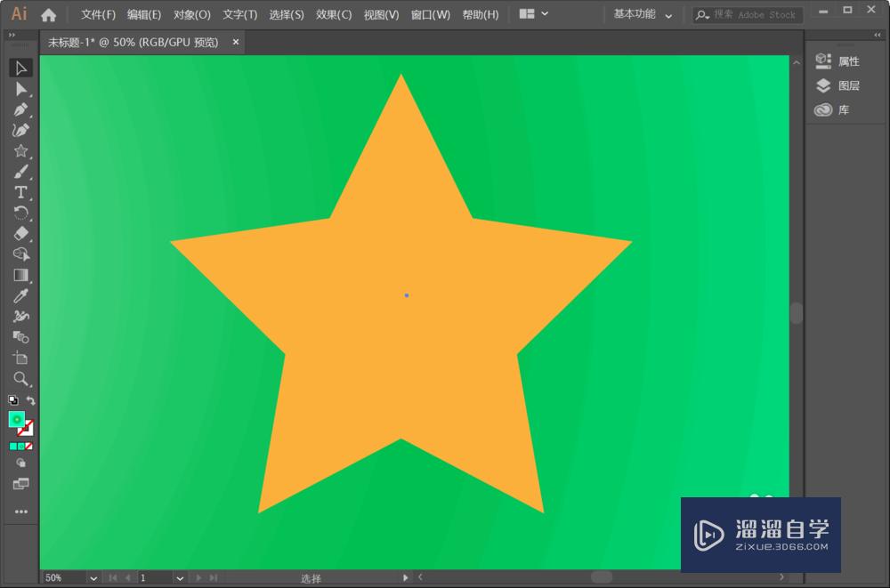Open the 文件(F) menu
Image resolution: width=890 pixels, height=588 pixels.
98,15
